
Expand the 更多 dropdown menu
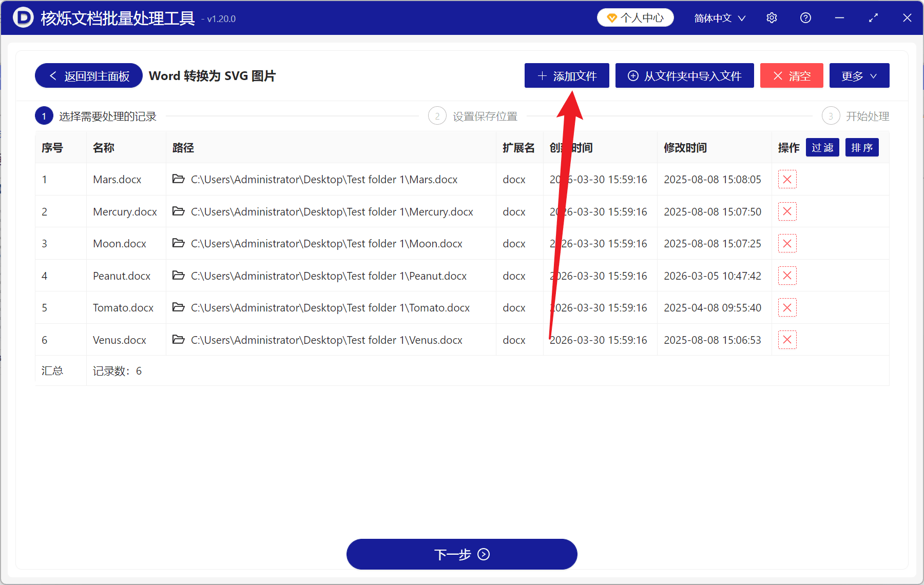click(x=859, y=75)
